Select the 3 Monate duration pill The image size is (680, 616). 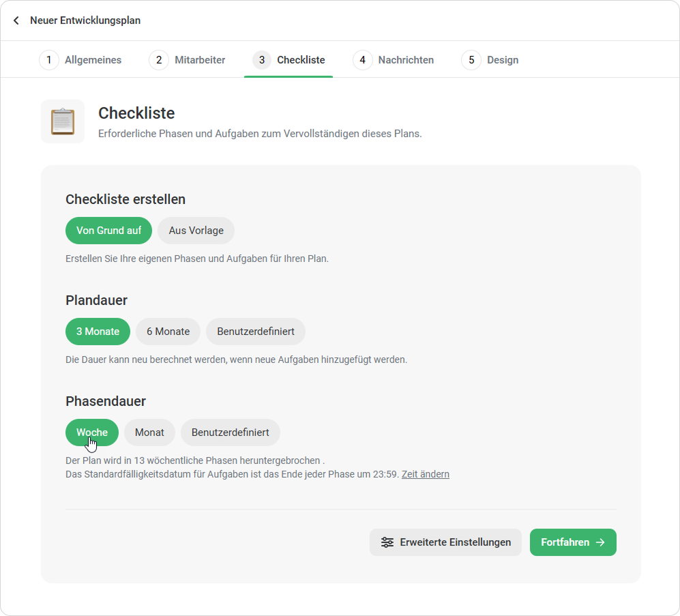click(x=98, y=332)
